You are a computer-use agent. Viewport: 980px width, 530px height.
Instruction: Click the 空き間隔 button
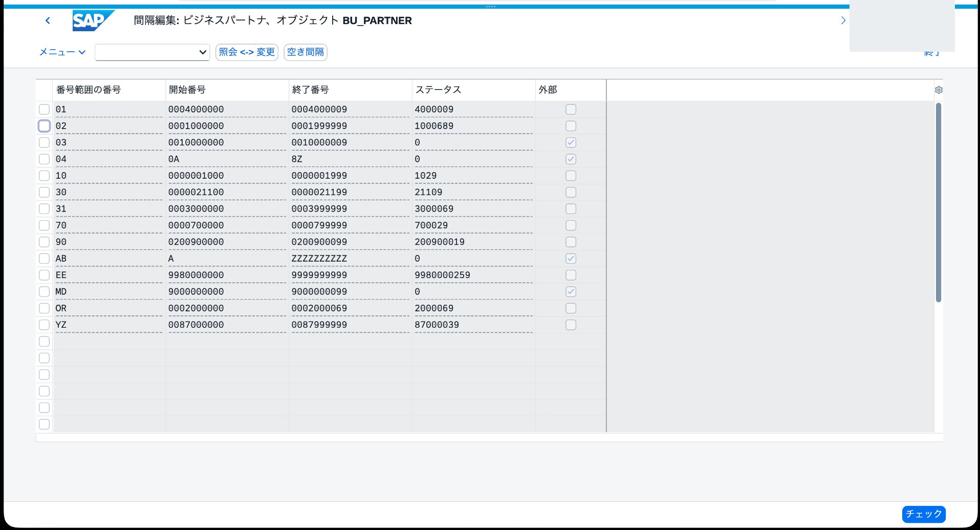pyautogui.click(x=306, y=52)
